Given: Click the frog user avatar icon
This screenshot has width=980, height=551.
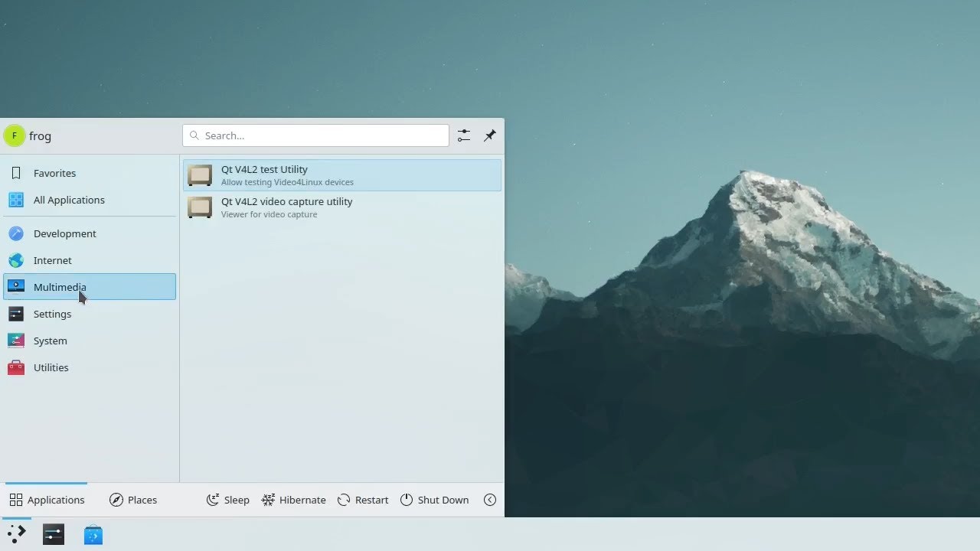Looking at the screenshot, I should click(x=15, y=136).
